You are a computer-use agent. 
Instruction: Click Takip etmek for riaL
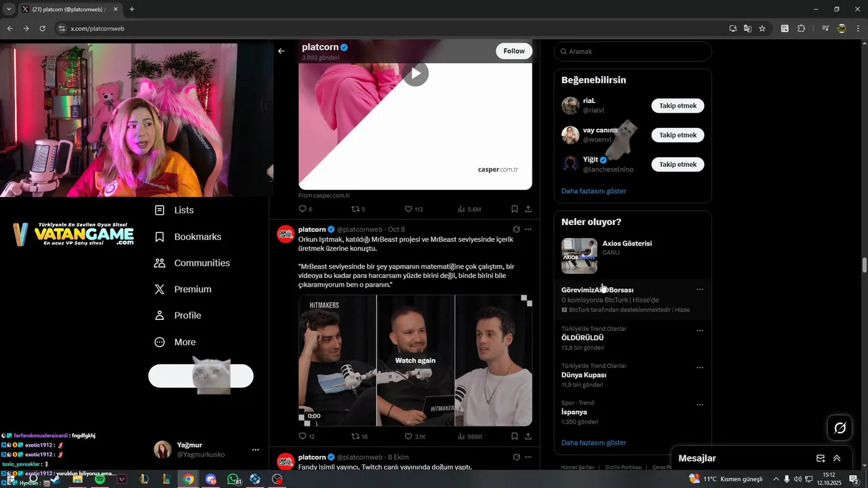pos(677,106)
